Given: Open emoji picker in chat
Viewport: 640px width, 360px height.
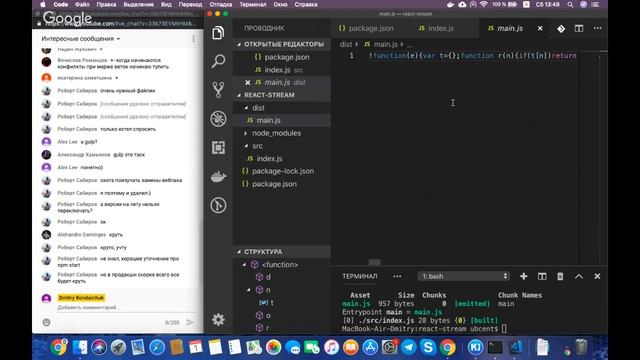Looking at the screenshot, I should [x=47, y=322].
